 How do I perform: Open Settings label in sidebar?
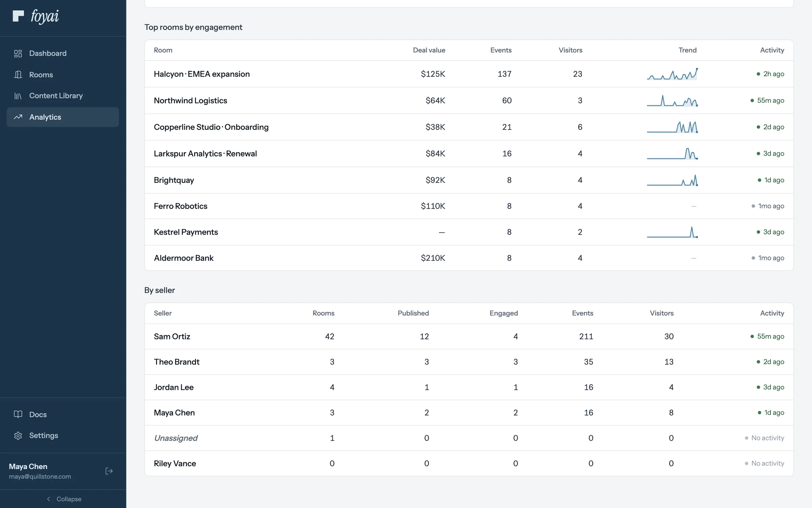44,436
